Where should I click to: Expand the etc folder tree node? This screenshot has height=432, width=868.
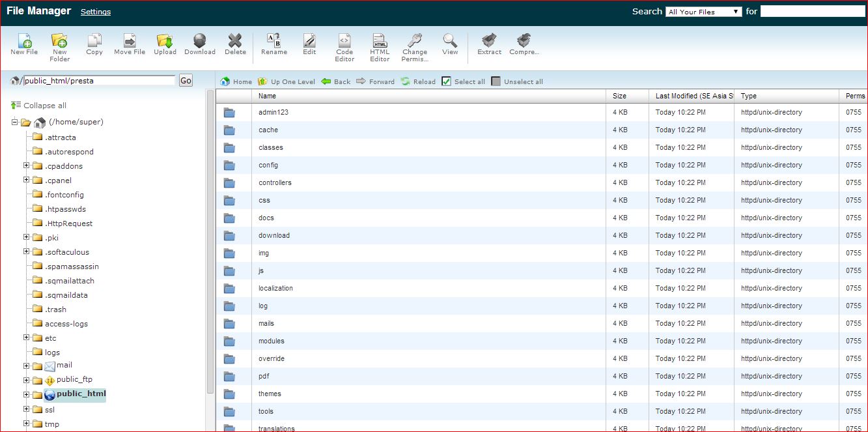[x=27, y=338]
